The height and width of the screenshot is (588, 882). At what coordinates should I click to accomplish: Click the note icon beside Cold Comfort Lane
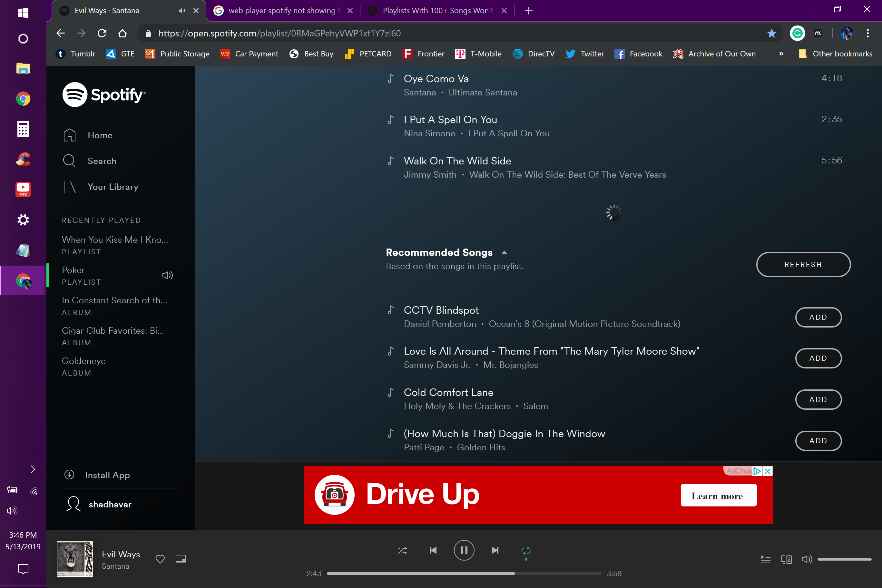tap(390, 392)
